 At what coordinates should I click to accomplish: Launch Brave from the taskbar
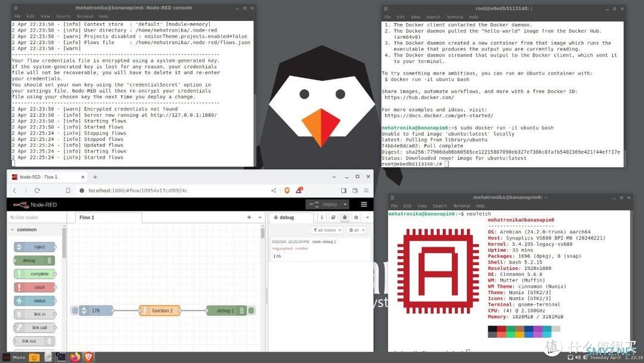tap(88, 357)
